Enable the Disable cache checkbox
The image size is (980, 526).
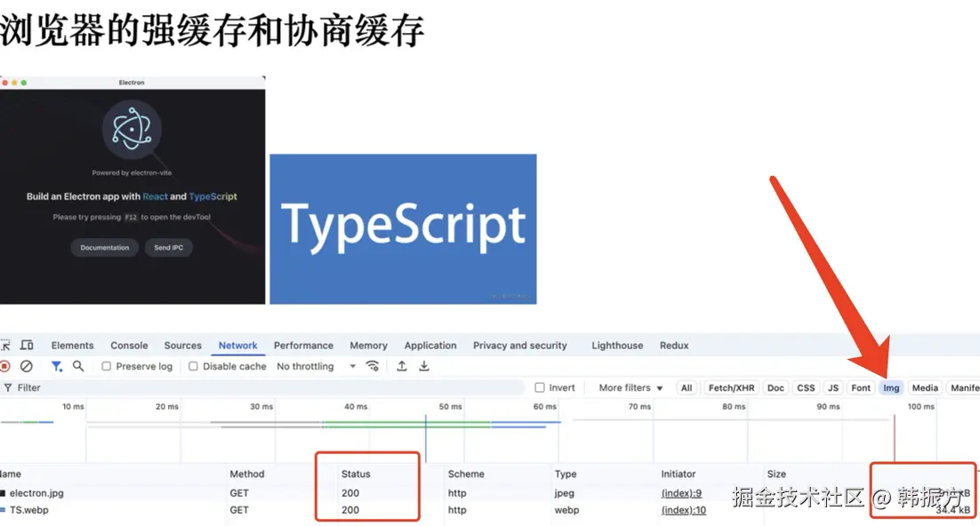pyautogui.click(x=193, y=366)
